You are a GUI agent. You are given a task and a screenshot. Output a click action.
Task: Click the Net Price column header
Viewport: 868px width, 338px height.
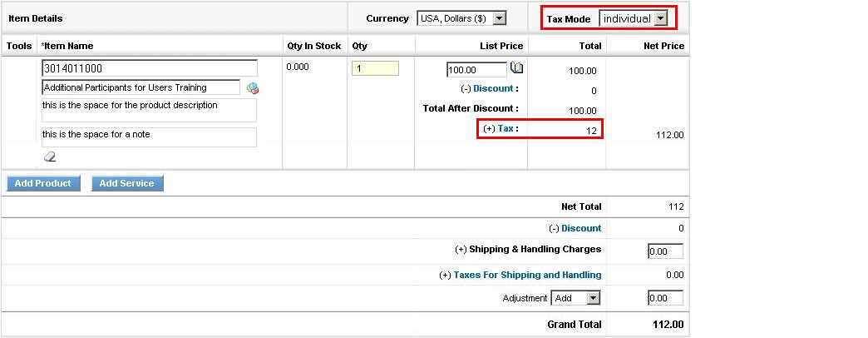[x=663, y=46]
